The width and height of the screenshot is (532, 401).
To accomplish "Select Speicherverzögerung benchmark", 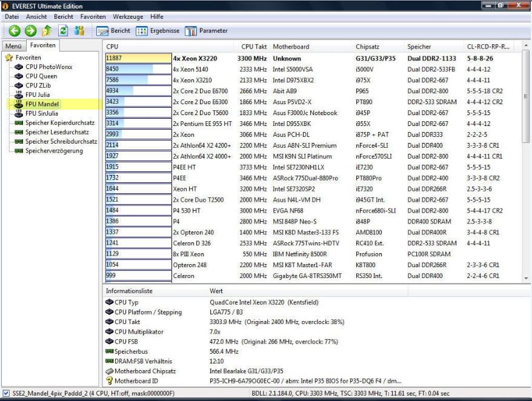I will [x=54, y=151].
